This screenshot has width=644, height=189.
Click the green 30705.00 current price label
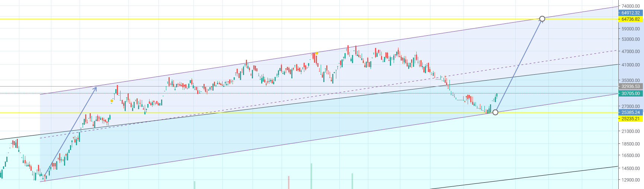(x=631, y=94)
